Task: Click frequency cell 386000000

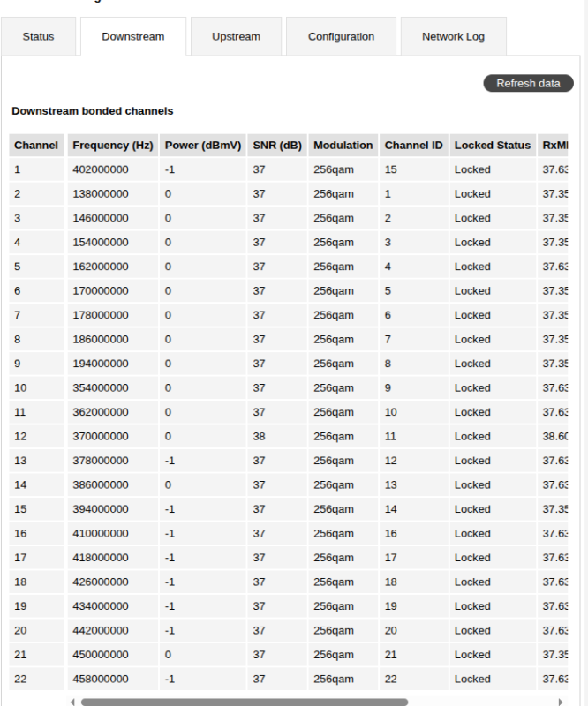Action: point(113,484)
